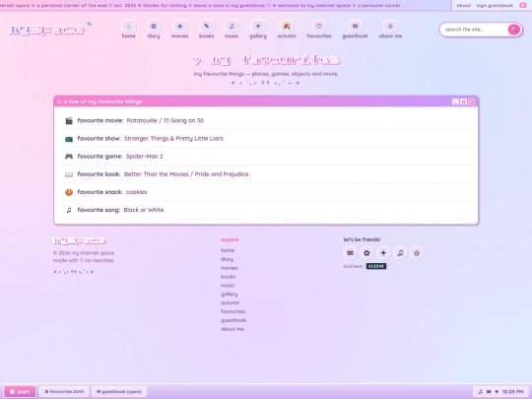Viewport: 532px width, 399px height.
Task: Open gallery in the footer explore list
Action: pos(229,295)
